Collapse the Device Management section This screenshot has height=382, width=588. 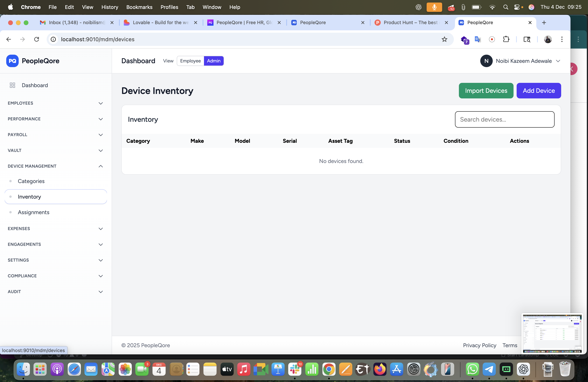pos(101,166)
